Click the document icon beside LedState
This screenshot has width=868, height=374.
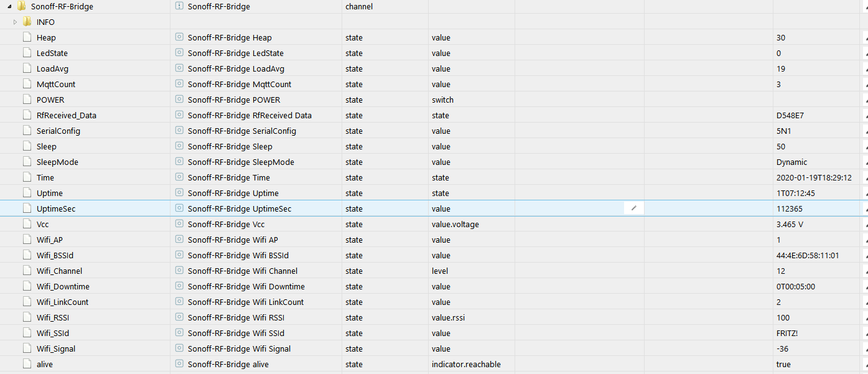(27, 53)
